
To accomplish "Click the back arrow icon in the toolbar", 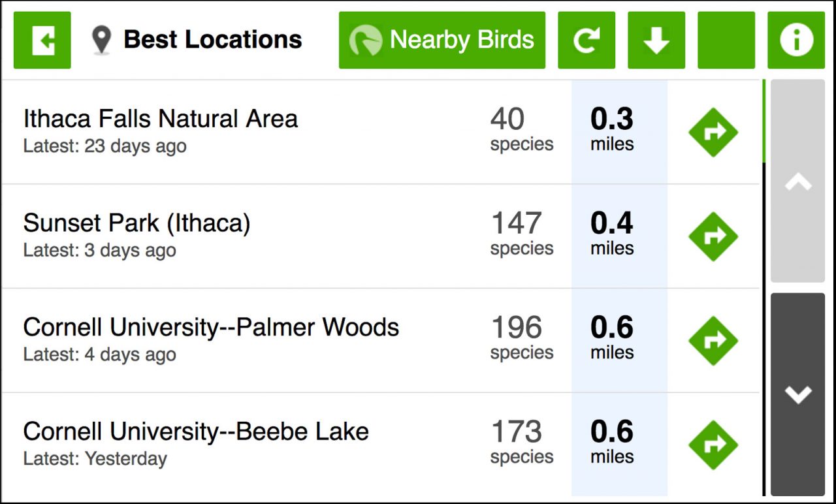I will [42, 40].
